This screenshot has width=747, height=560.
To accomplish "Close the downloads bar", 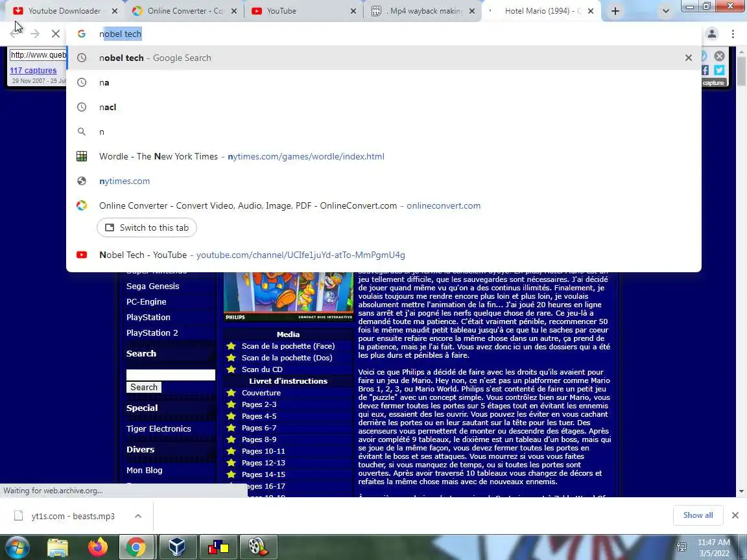I will [735, 515].
